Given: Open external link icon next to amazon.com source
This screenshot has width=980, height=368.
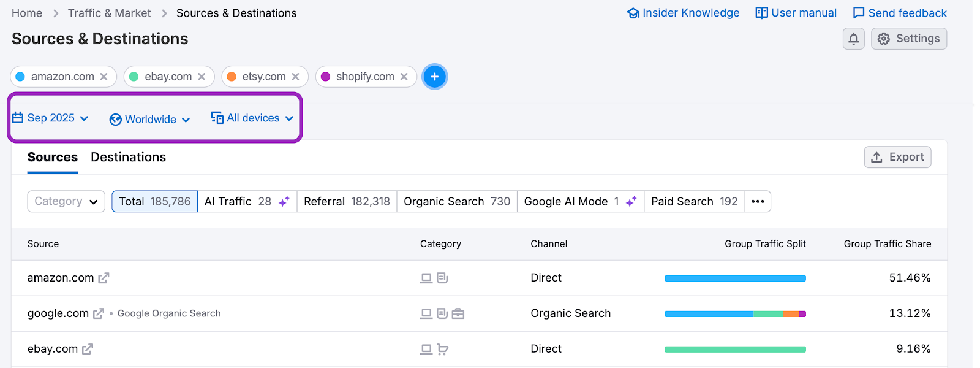Looking at the screenshot, I should [x=104, y=278].
